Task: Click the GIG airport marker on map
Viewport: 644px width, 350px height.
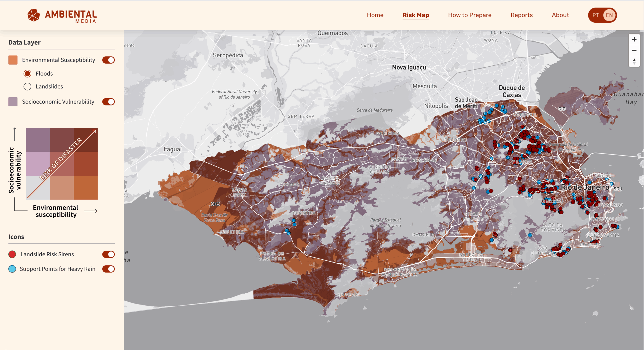Action: pyautogui.click(x=562, y=109)
